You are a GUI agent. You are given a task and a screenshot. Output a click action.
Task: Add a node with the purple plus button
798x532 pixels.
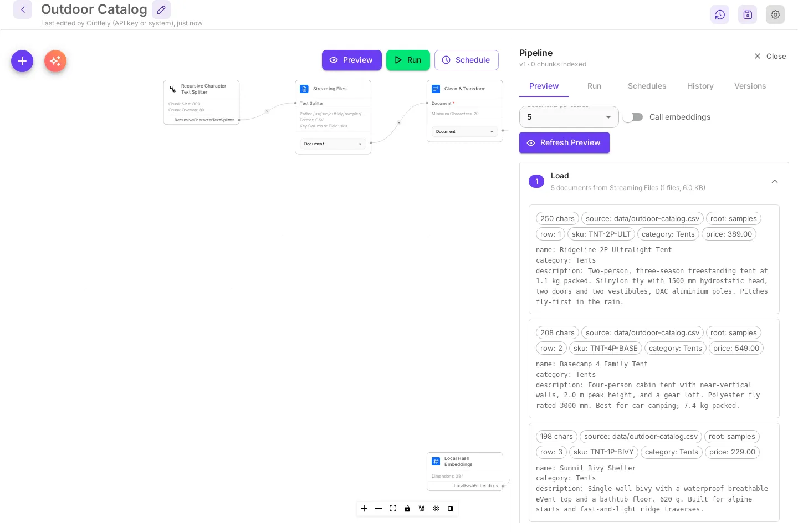point(22,61)
